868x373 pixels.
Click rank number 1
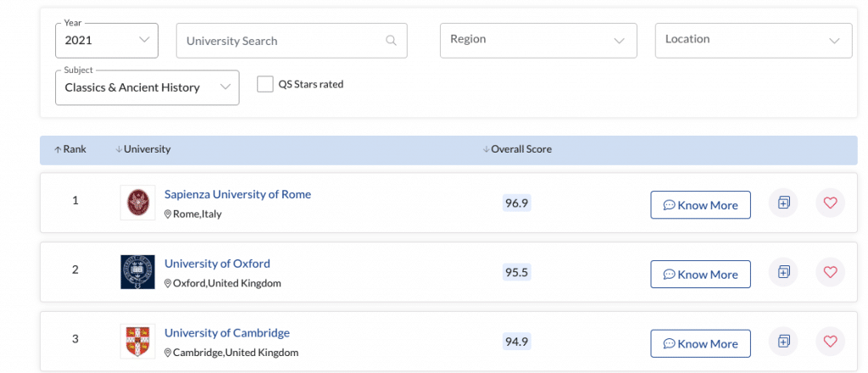(x=75, y=200)
